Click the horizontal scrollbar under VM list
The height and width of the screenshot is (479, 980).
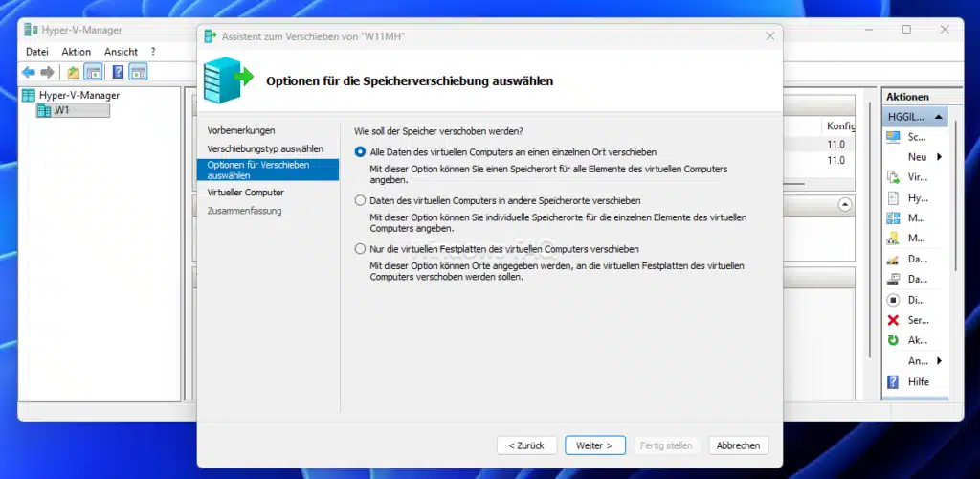(x=793, y=184)
